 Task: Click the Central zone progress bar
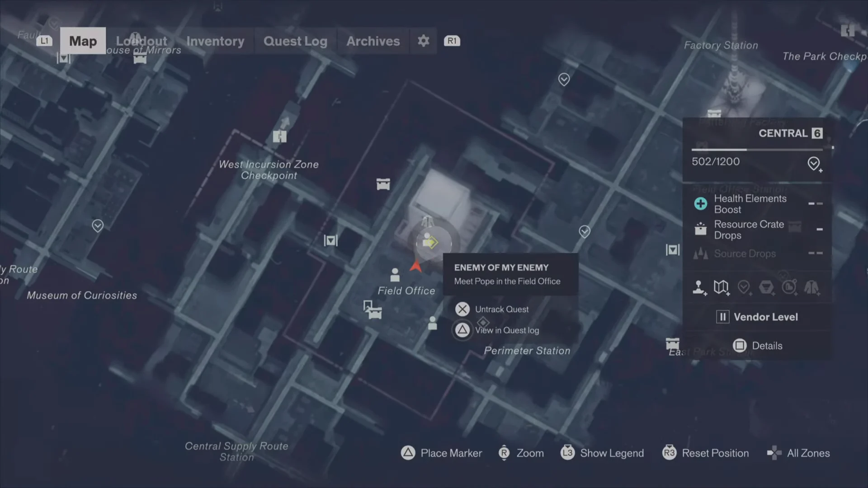pyautogui.click(x=757, y=150)
